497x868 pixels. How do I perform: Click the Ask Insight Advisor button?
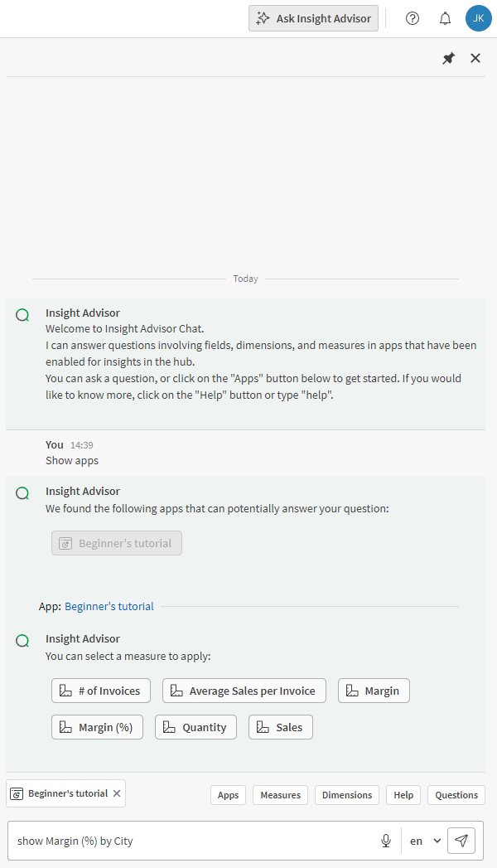[313, 18]
